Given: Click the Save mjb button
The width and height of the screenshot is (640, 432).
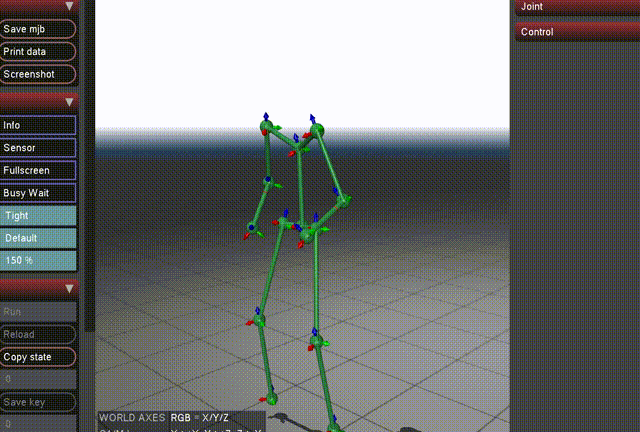Looking at the screenshot, I should tap(38, 29).
